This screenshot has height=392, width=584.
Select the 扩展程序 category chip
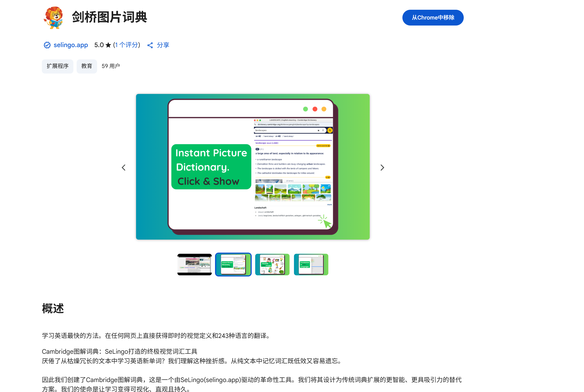(58, 66)
